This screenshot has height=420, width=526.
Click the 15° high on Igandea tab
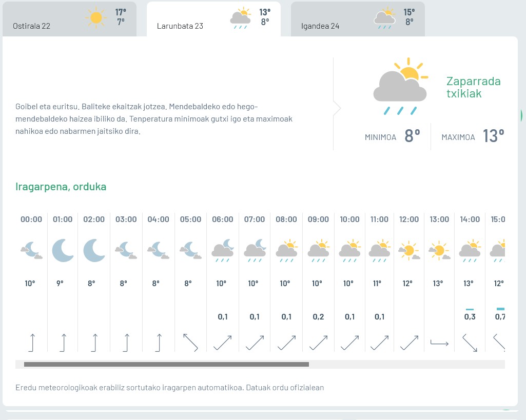coord(410,12)
